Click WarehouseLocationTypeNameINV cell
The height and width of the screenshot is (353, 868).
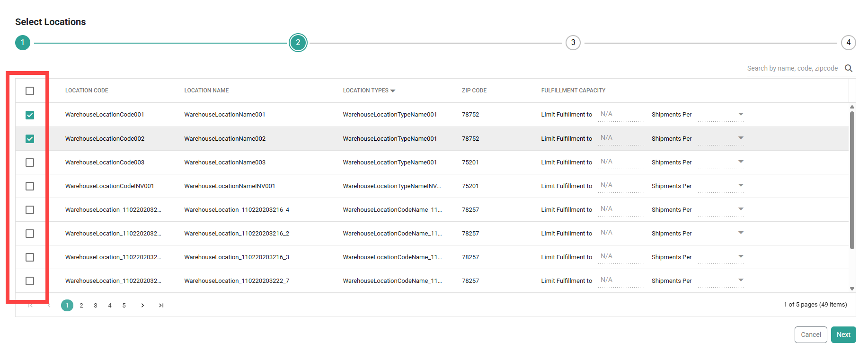pos(392,186)
